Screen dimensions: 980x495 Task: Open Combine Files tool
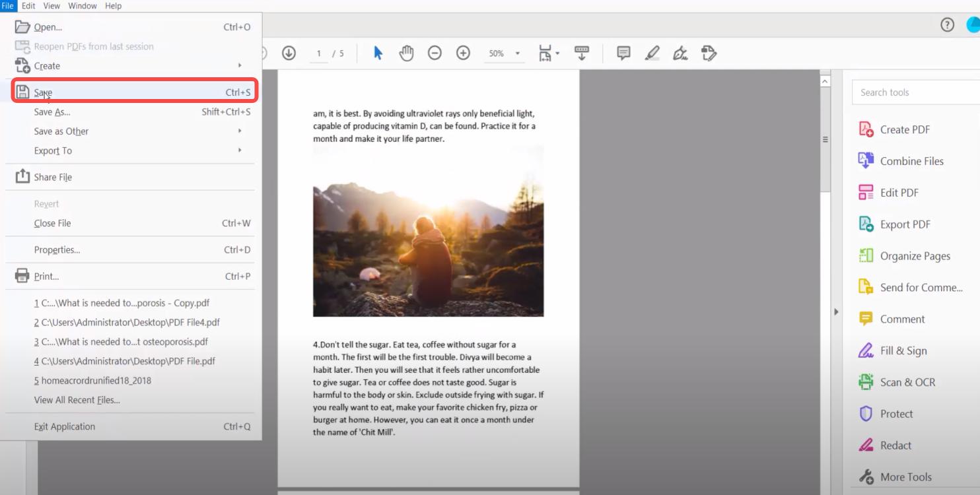point(911,161)
